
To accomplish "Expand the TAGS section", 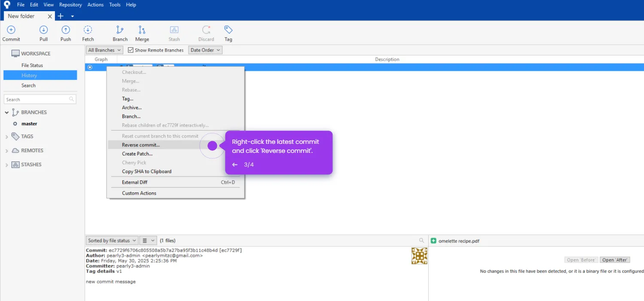I will coord(6,137).
